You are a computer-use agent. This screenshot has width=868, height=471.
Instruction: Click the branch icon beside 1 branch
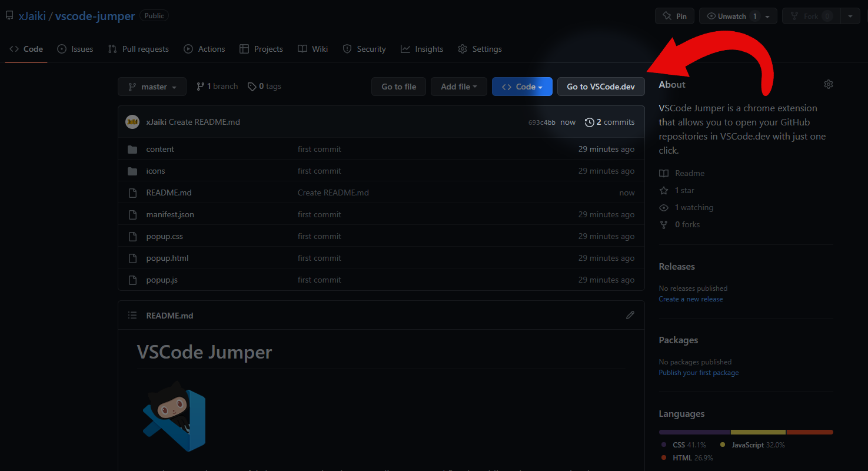click(200, 87)
